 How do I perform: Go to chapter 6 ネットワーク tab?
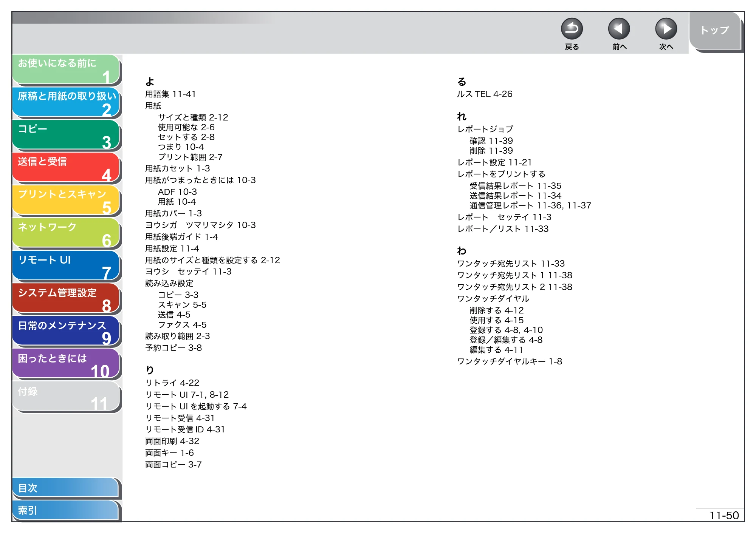(x=66, y=233)
